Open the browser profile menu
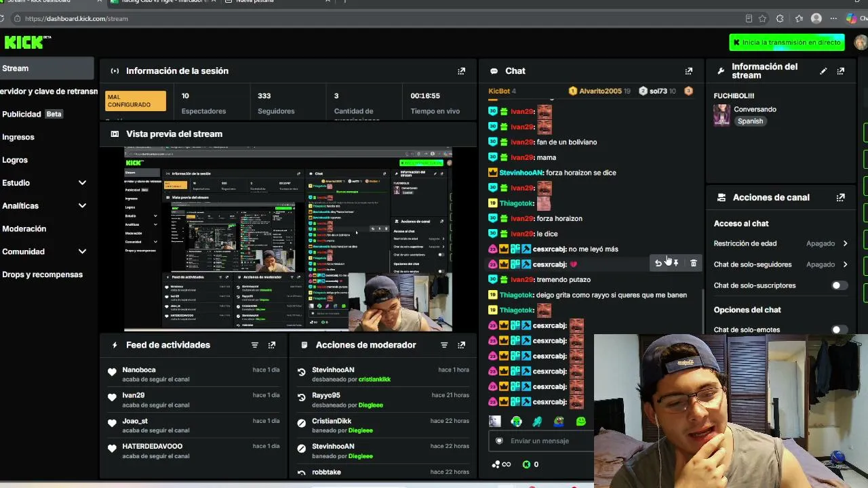The width and height of the screenshot is (868, 488). [816, 18]
